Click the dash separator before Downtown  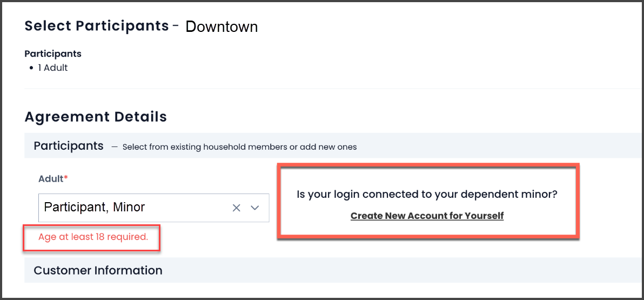click(176, 26)
